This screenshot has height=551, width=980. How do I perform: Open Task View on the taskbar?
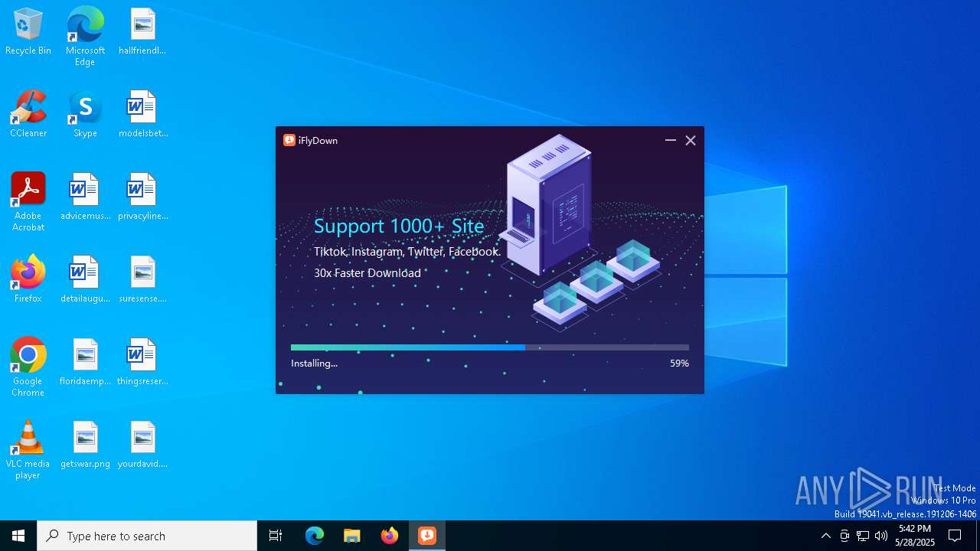(276, 536)
